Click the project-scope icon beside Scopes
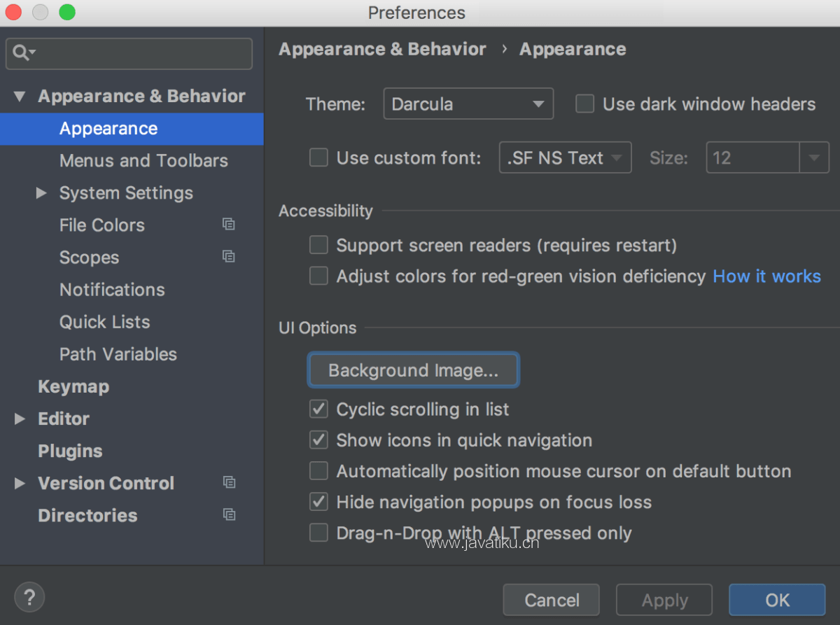 (x=228, y=257)
